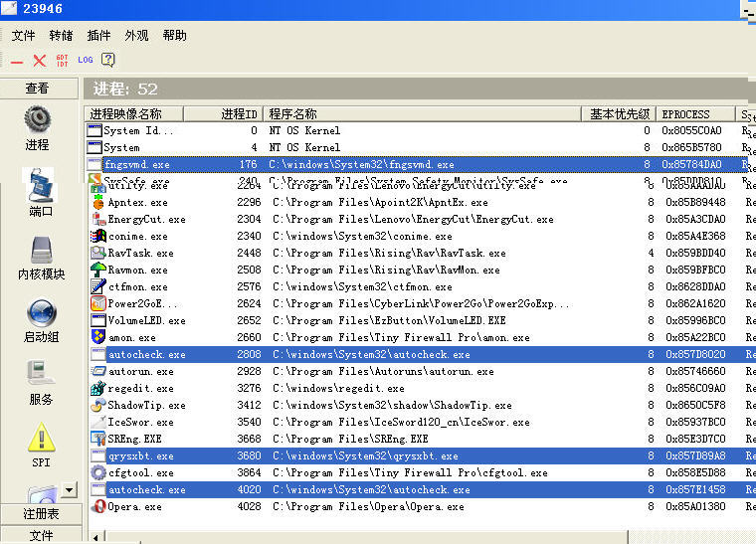756x544 pixels.
Task: Click the red minus toolbar icon
Action: click(16, 62)
